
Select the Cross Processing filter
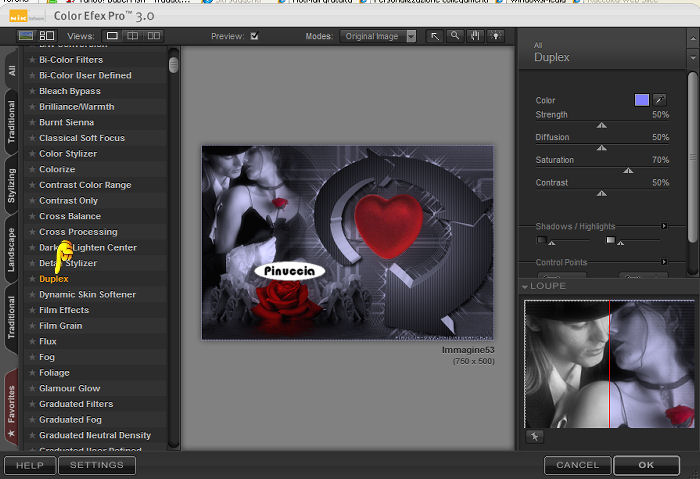[x=78, y=232]
